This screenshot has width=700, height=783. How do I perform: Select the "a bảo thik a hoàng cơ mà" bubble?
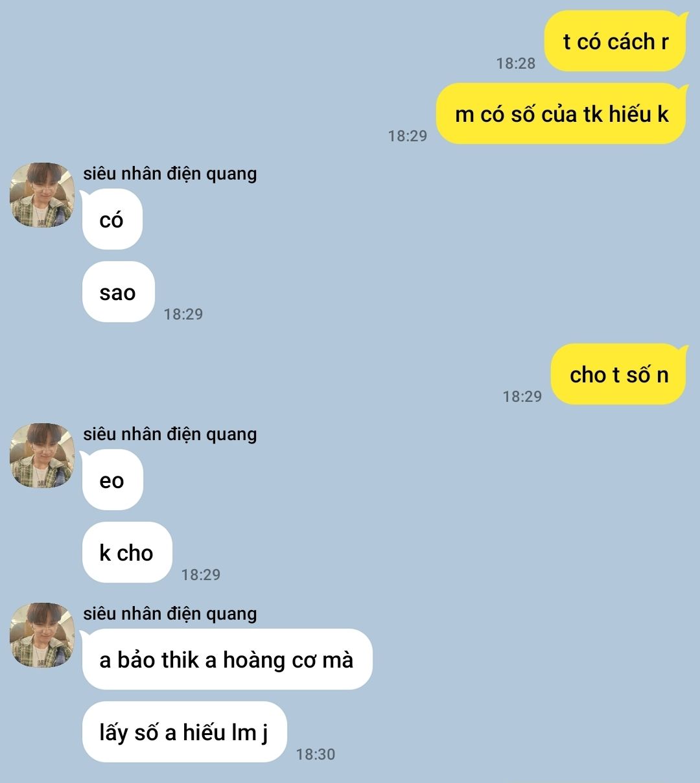tap(227, 660)
